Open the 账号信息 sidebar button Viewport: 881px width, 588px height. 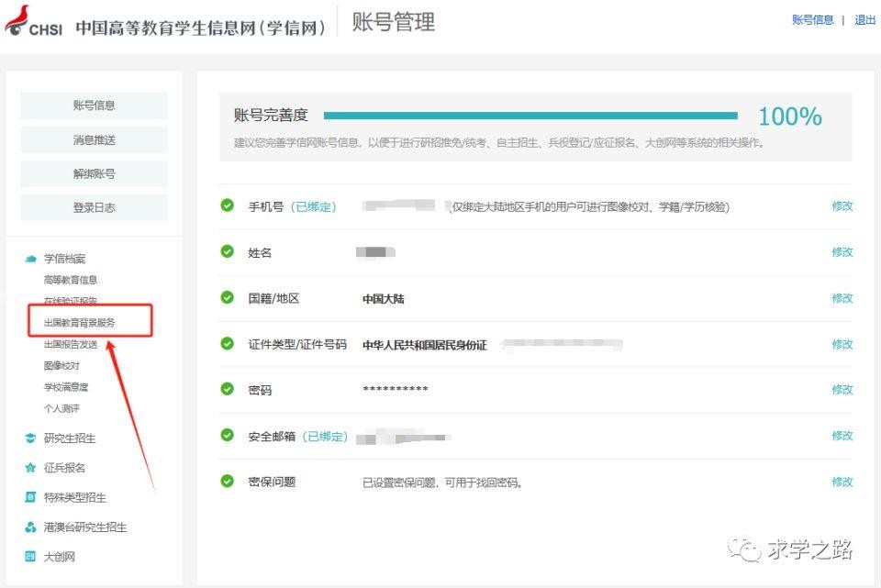[94, 105]
